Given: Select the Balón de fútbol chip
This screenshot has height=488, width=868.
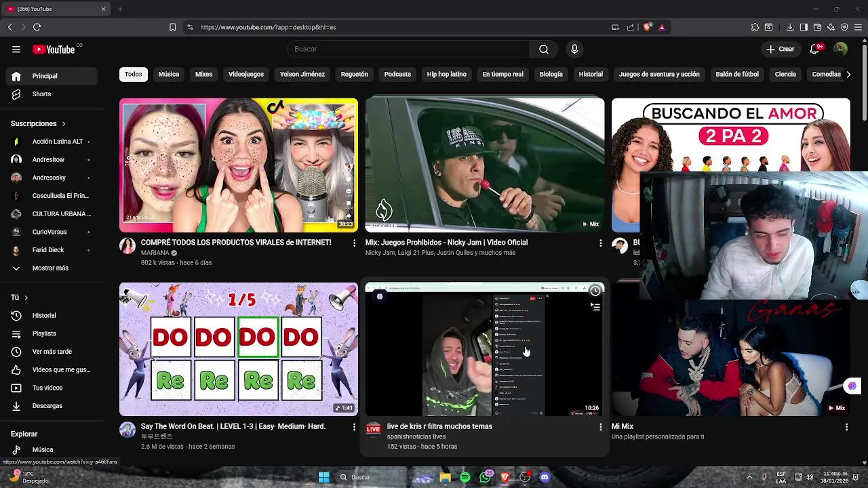Looking at the screenshot, I should pyautogui.click(x=737, y=75).
